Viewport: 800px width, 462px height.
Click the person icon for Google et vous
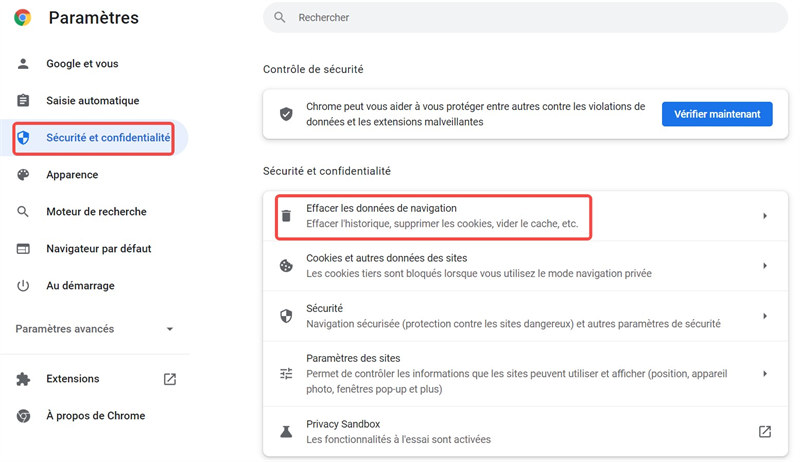23,64
